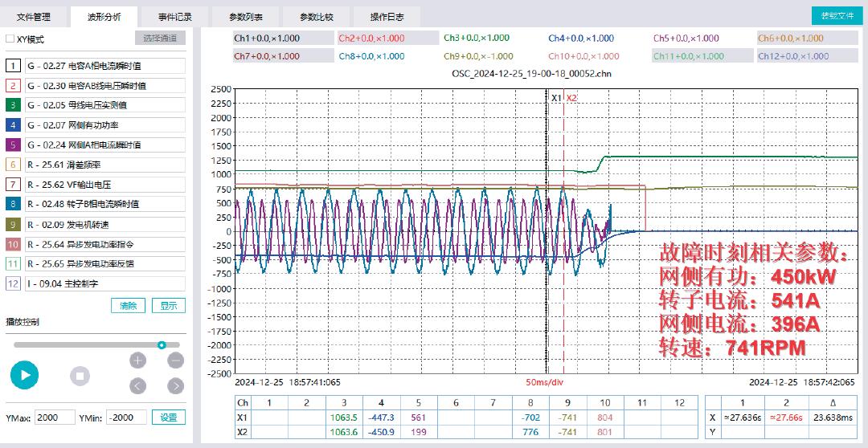Screen dimensions: 868x448
Task: Toggle channel 8 box 转子B相电流瞬时值
Action: tap(13, 204)
